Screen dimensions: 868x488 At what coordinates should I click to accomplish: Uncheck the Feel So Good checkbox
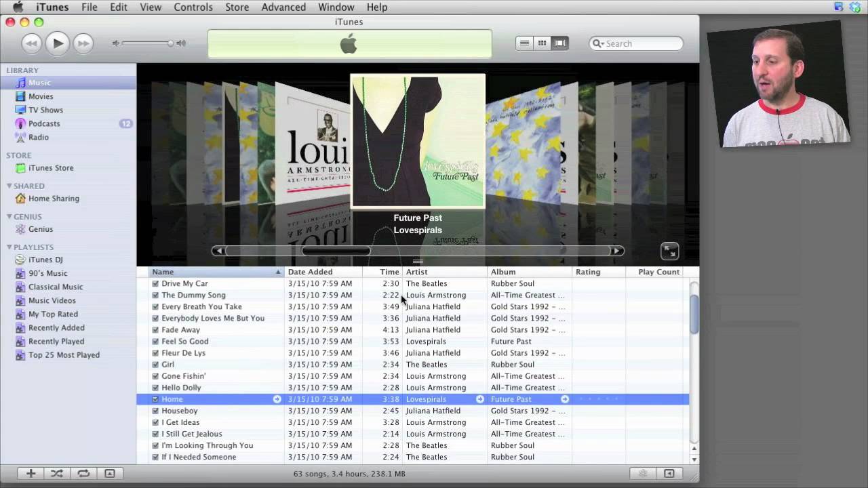[155, 341]
